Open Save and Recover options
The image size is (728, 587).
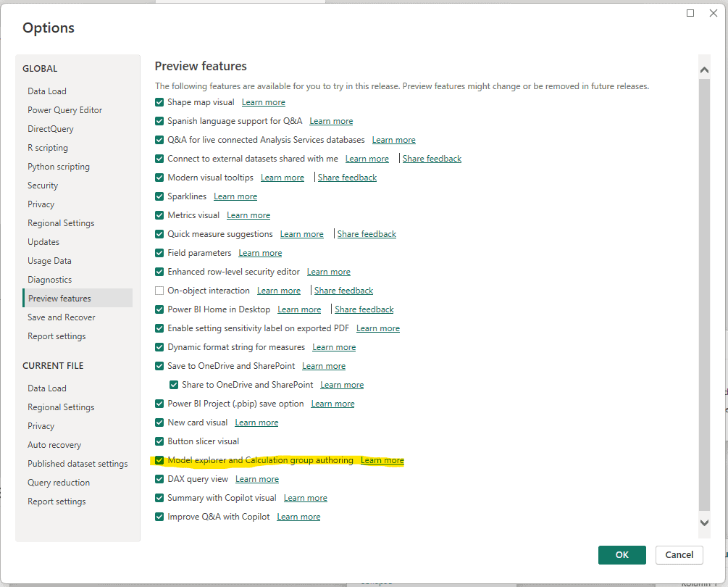click(x=62, y=317)
